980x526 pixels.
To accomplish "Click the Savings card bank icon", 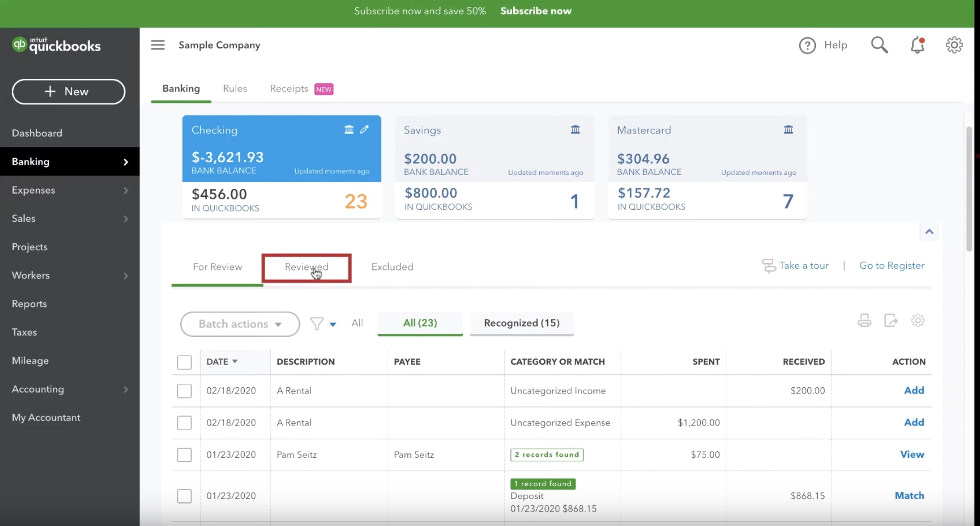I will click(575, 129).
